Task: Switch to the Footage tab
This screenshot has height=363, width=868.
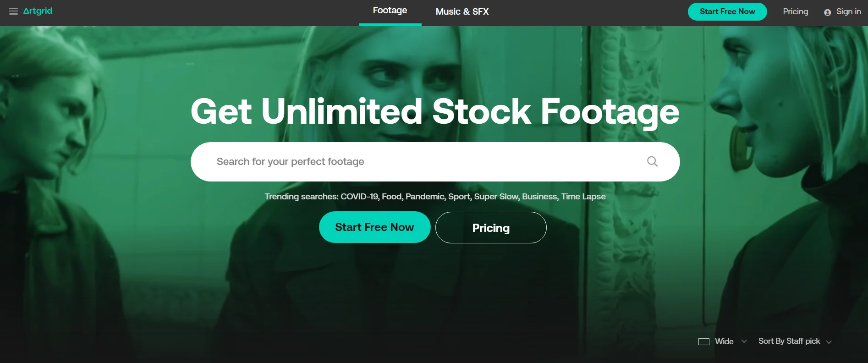Action: pyautogui.click(x=390, y=11)
